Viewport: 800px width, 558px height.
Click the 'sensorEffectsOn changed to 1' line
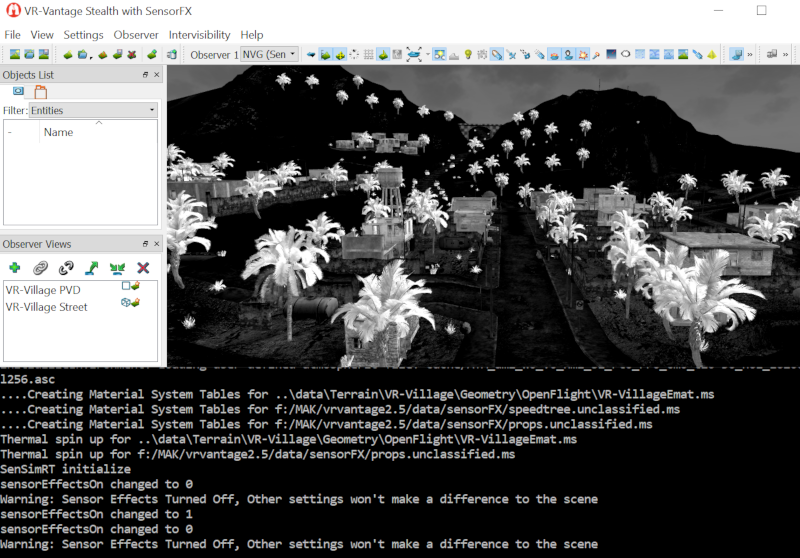tap(96, 514)
